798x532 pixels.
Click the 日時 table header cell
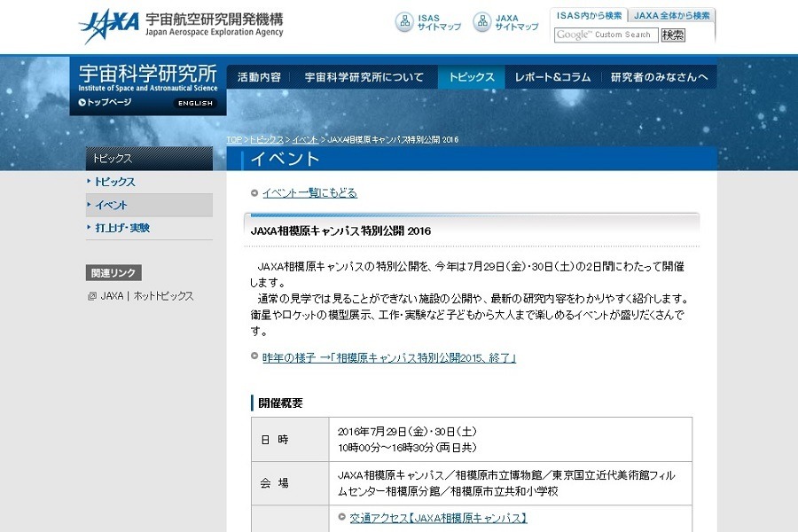coord(290,440)
